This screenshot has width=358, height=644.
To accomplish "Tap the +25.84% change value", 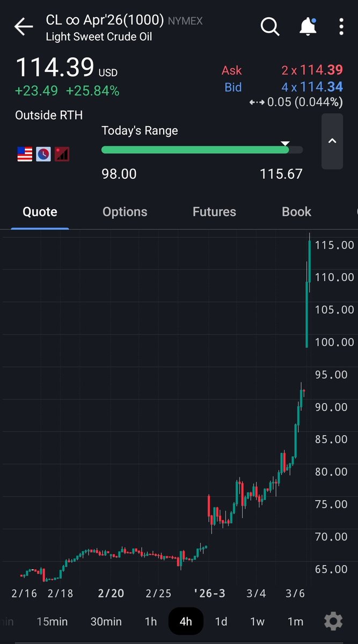I will coord(92,91).
